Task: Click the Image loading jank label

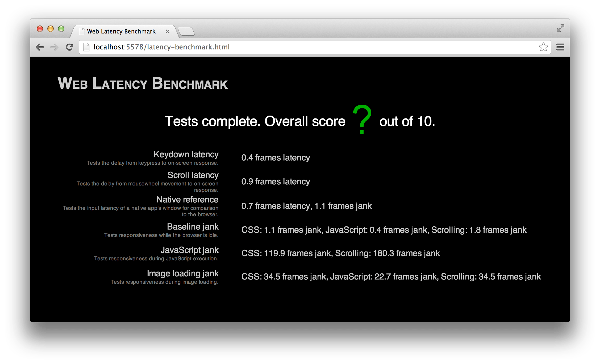Action: (x=183, y=273)
